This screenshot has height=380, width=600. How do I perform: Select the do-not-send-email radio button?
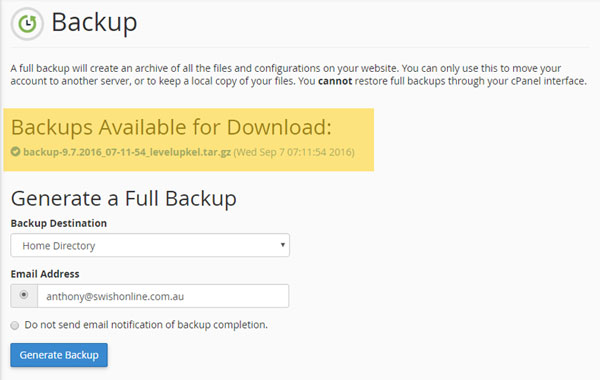(15, 325)
